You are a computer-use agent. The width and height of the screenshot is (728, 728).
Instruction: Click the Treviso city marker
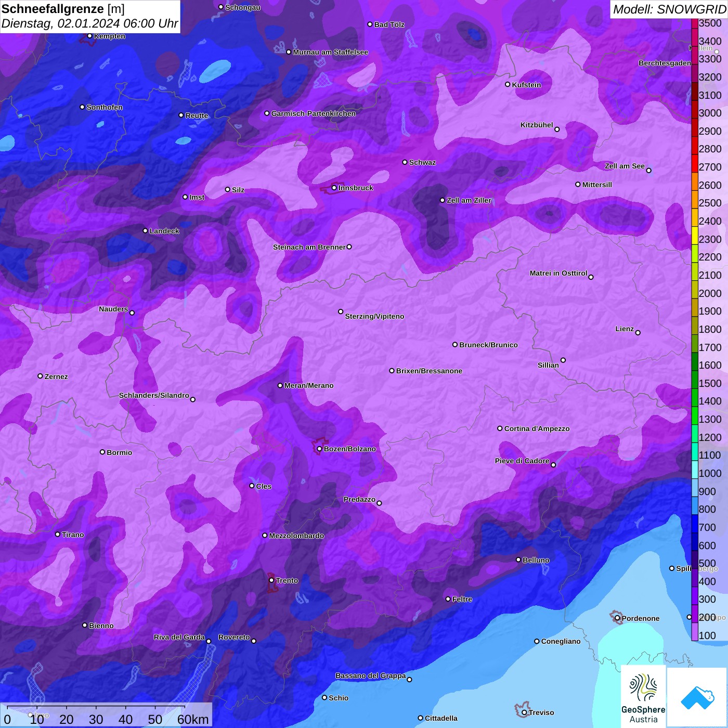[x=524, y=712]
